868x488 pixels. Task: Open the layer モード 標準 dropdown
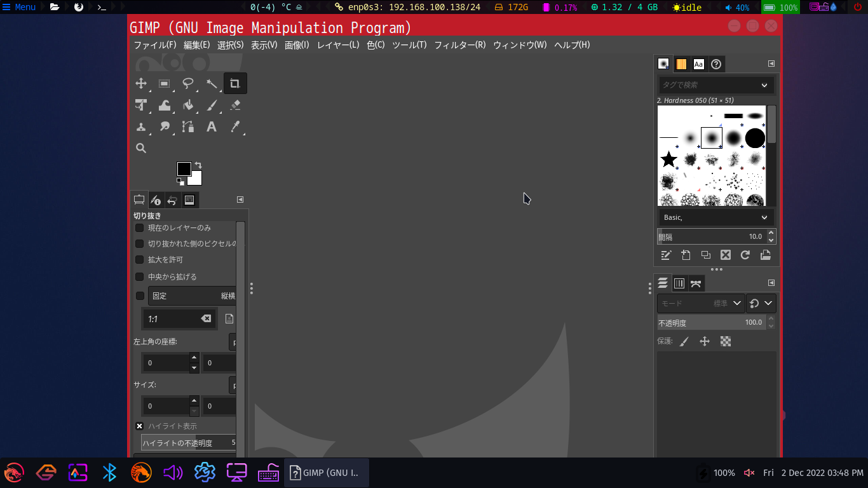pyautogui.click(x=700, y=303)
